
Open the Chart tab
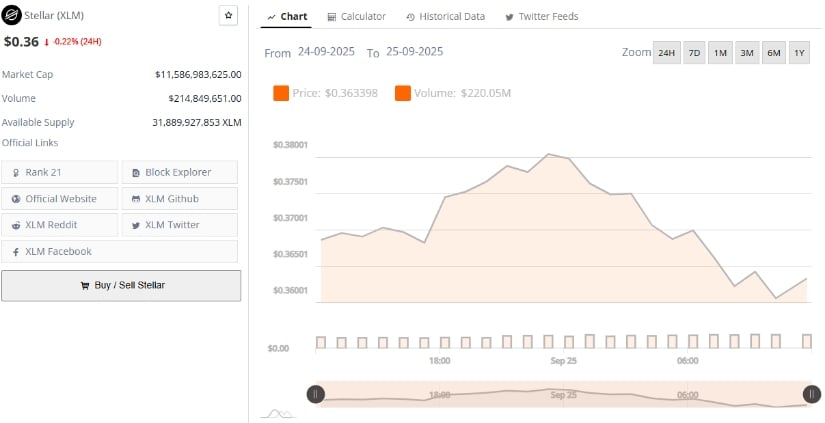pos(287,17)
